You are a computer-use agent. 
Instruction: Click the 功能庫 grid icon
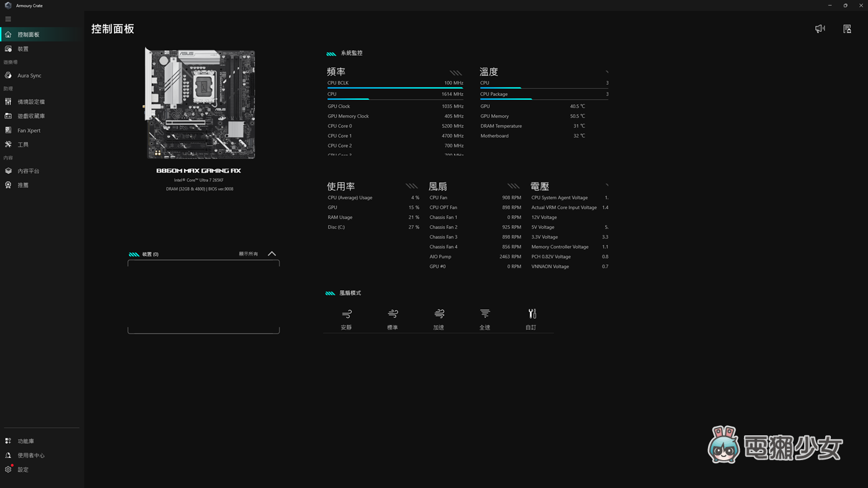(x=8, y=441)
